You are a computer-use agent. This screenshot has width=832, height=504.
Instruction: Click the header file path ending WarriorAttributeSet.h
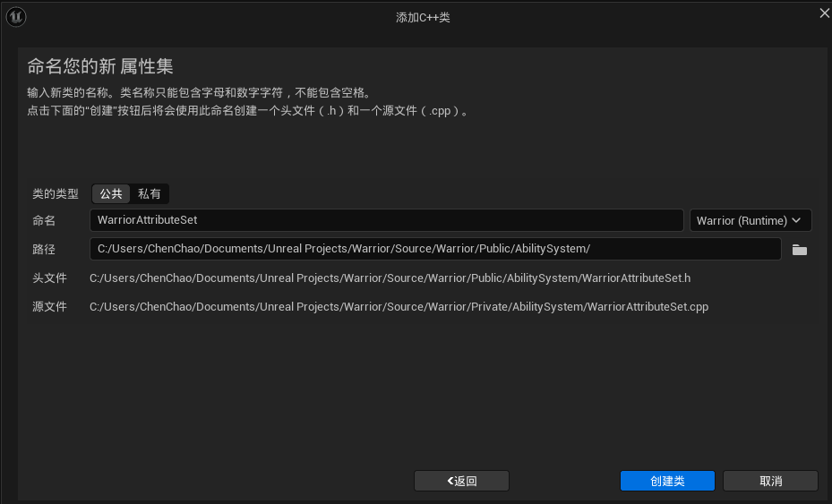coord(390,278)
